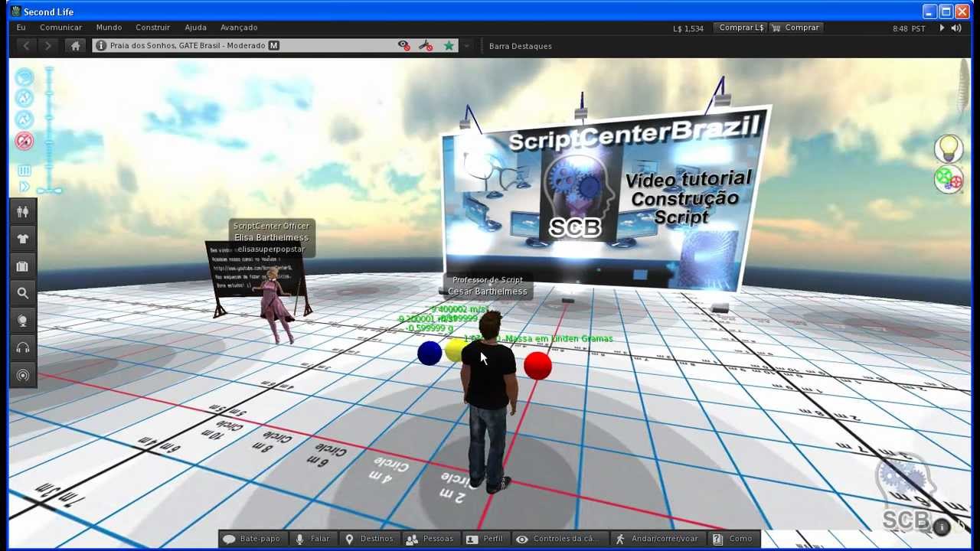Open the Como help button

[733, 539]
